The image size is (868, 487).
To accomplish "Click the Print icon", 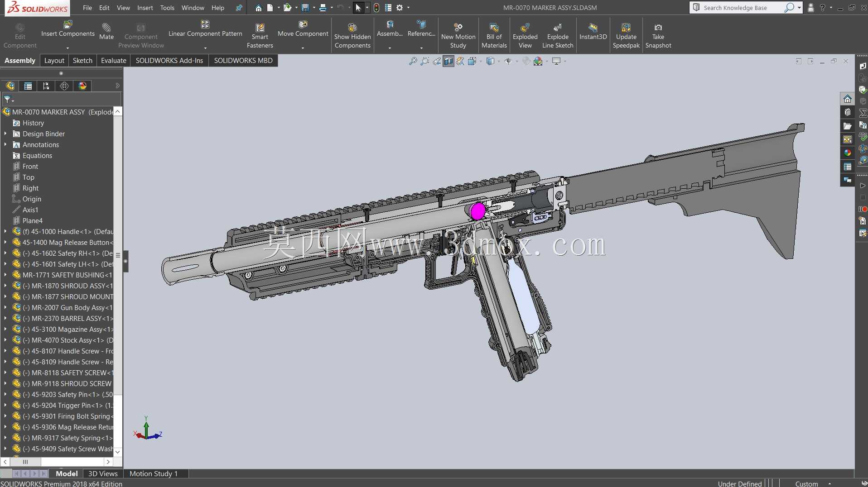I will [x=323, y=8].
